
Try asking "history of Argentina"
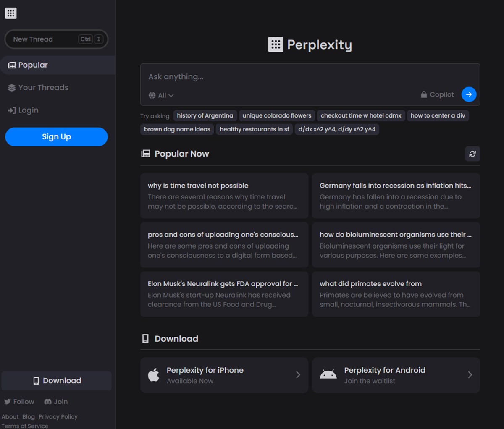205,115
